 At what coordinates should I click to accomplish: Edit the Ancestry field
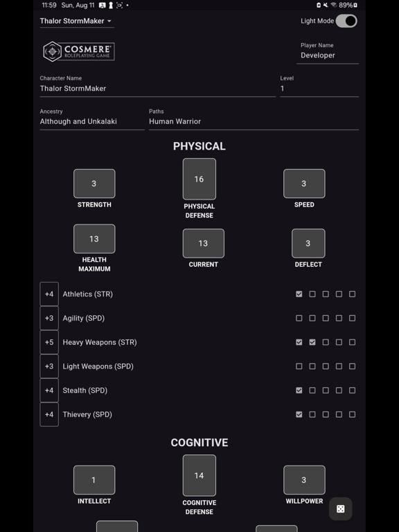[x=92, y=119]
